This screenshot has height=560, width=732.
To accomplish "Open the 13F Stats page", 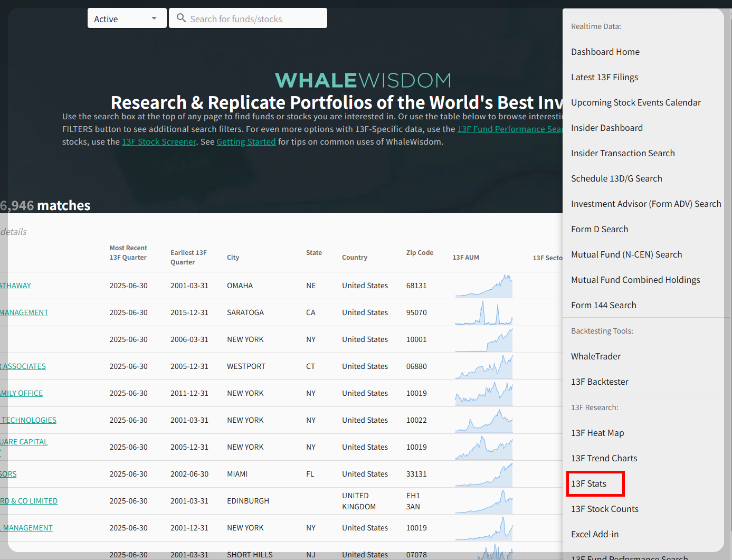I will pos(589,483).
